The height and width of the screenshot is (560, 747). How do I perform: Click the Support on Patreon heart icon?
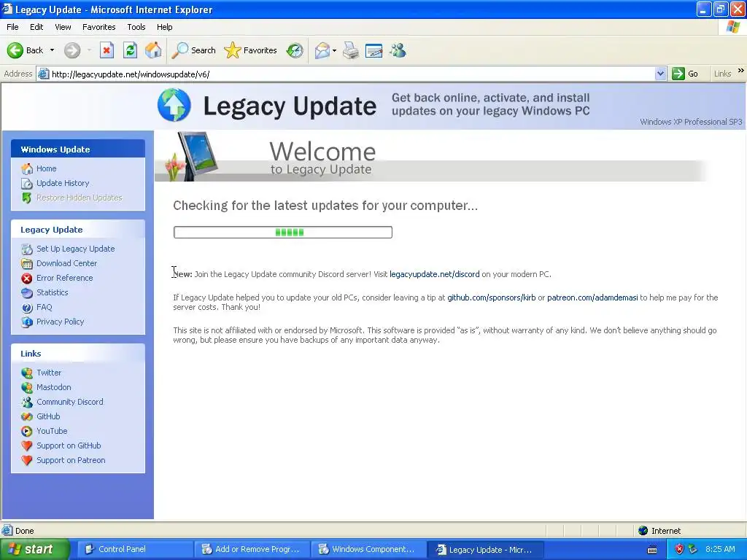27,461
